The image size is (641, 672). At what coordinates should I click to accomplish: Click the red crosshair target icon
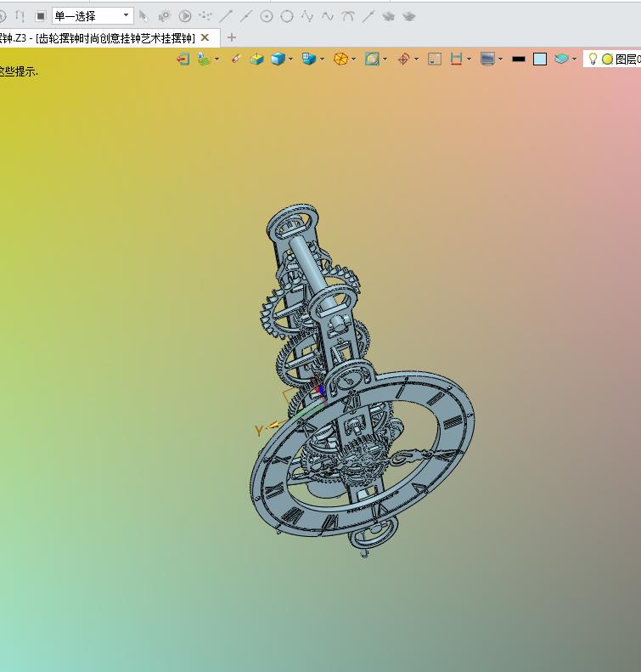[403, 59]
